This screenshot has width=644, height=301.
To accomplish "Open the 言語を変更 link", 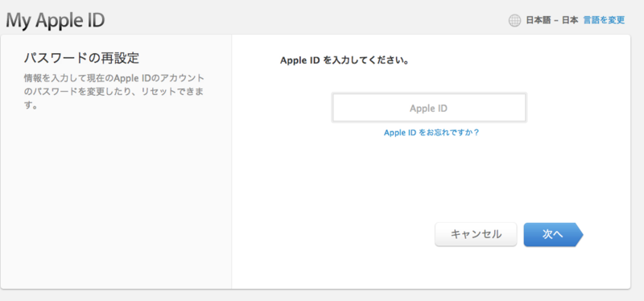I will (x=604, y=20).
